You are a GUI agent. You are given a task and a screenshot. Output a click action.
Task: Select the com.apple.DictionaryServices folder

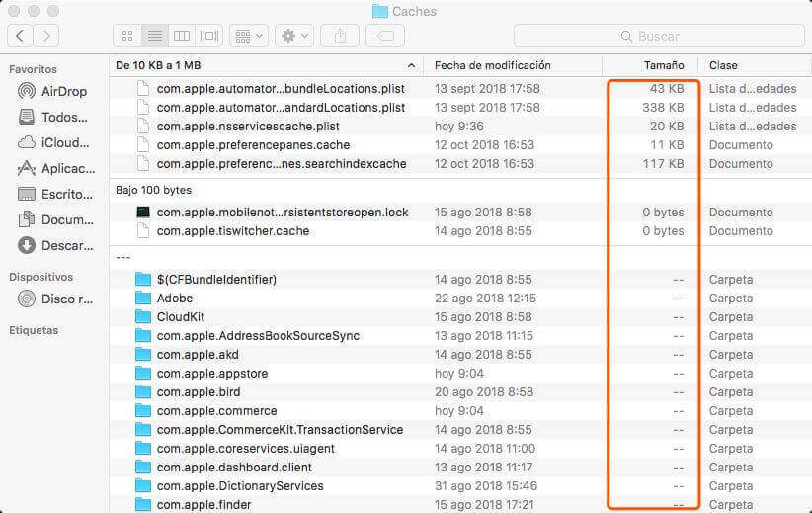pyautogui.click(x=240, y=486)
